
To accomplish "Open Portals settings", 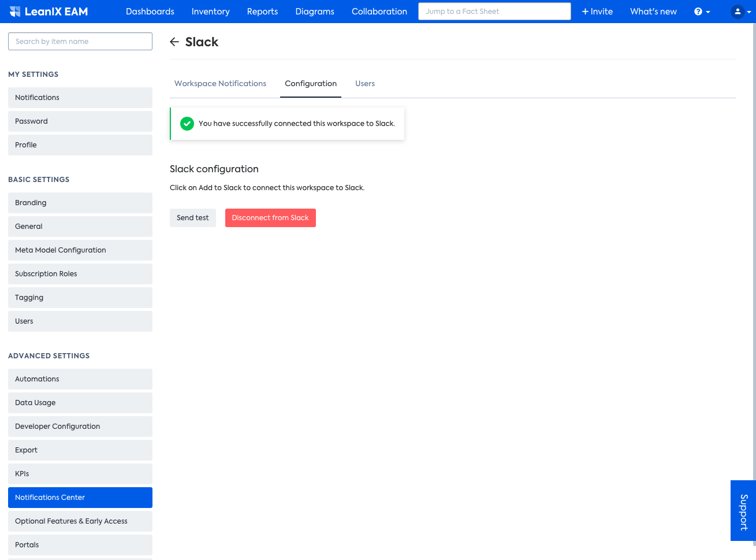I will [x=80, y=545].
